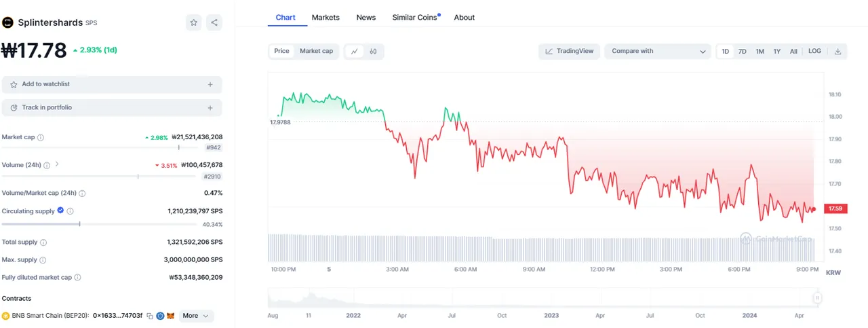868x328 pixels.
Task: Open the Compare with dropdown
Action: click(658, 51)
